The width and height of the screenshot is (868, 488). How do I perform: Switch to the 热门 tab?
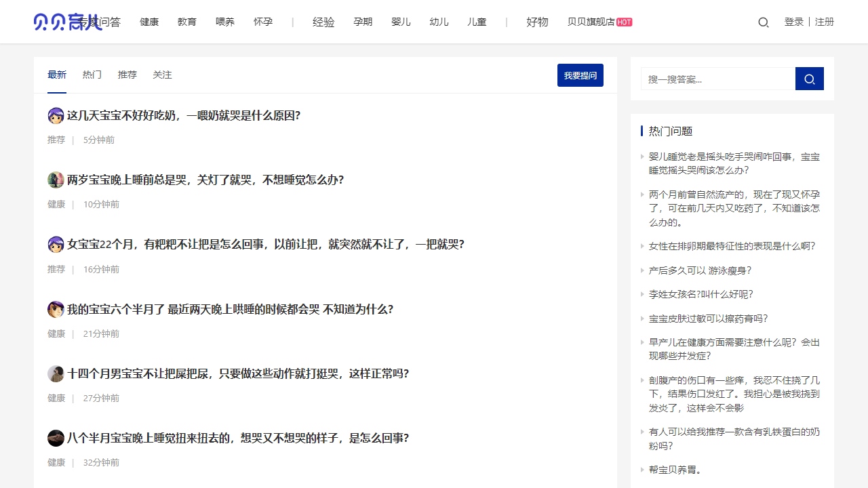tap(92, 75)
